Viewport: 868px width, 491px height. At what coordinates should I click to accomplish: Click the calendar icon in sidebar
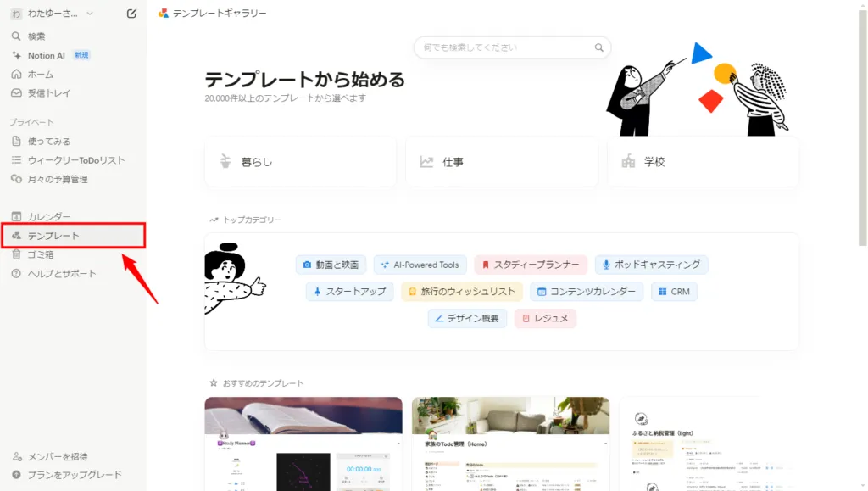point(17,216)
